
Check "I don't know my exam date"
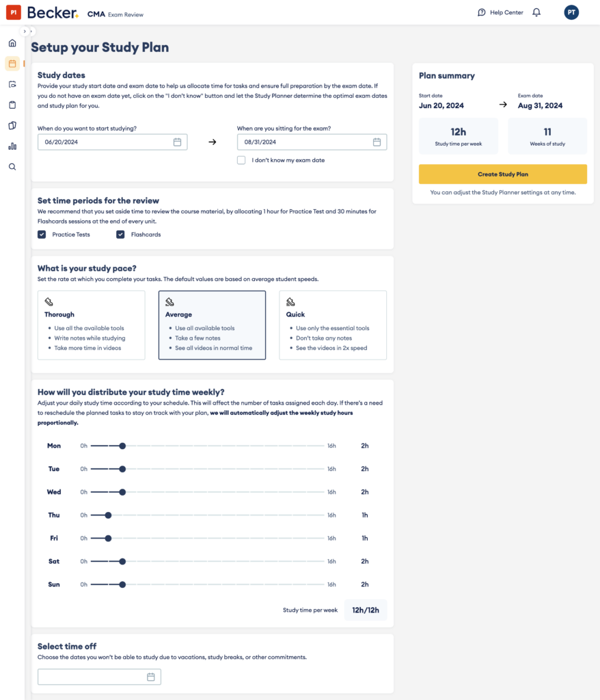(241, 160)
